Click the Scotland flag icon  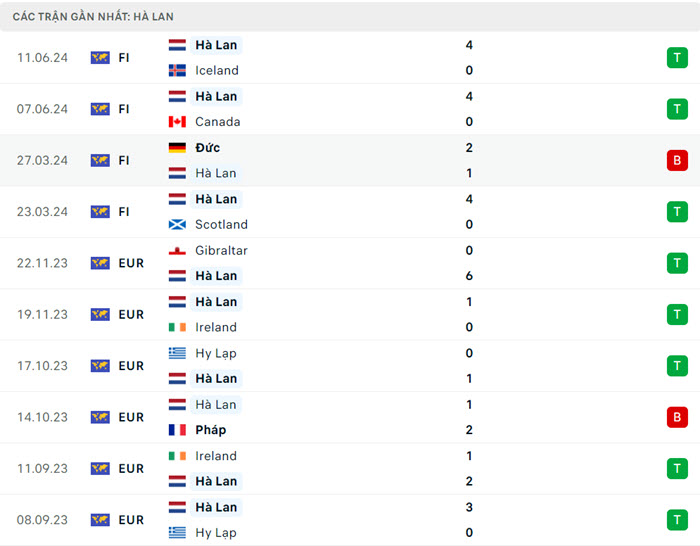177,225
